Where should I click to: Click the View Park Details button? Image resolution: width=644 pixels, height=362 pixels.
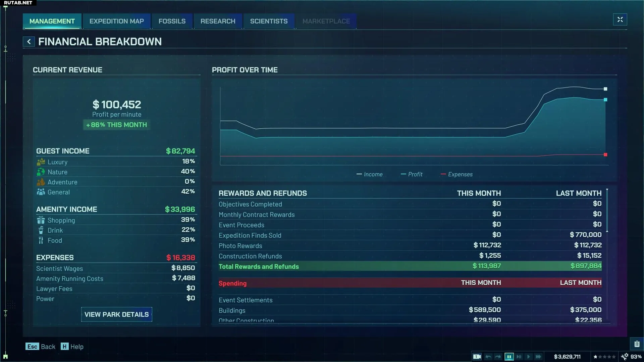(116, 314)
